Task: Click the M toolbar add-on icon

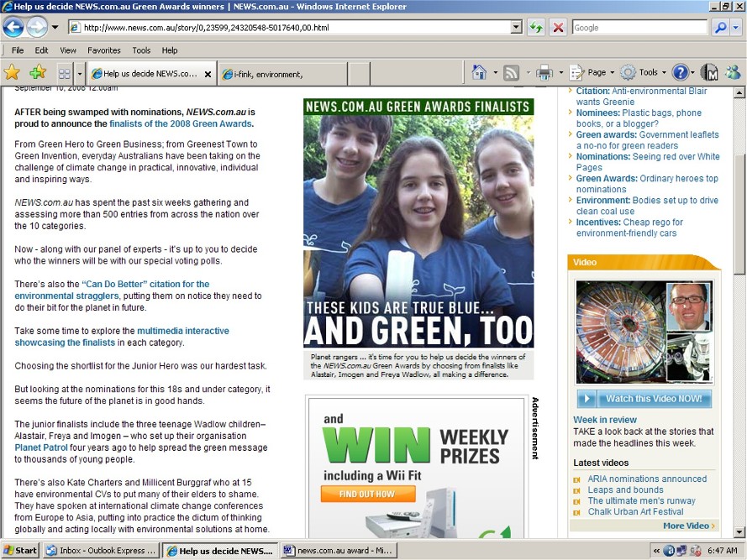Action: [x=710, y=72]
